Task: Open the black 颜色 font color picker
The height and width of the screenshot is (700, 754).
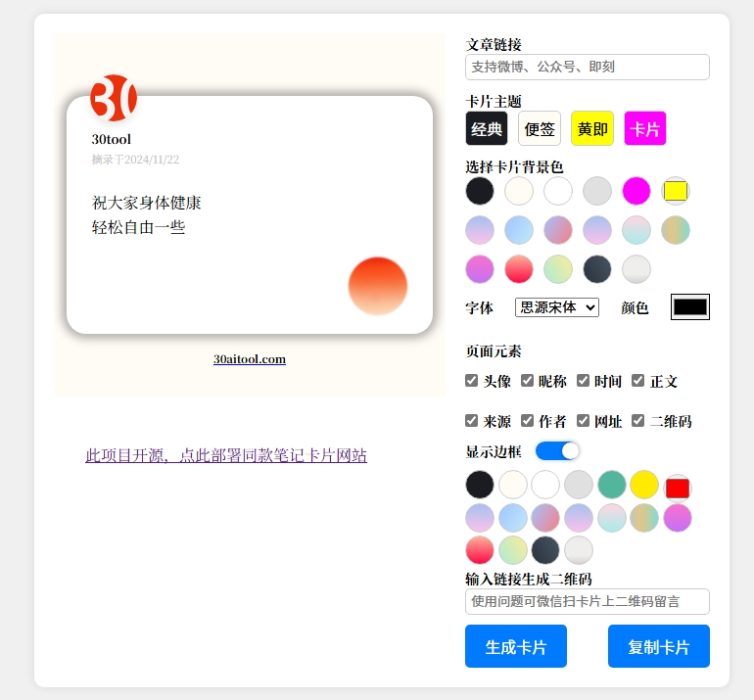Action: pos(690,306)
